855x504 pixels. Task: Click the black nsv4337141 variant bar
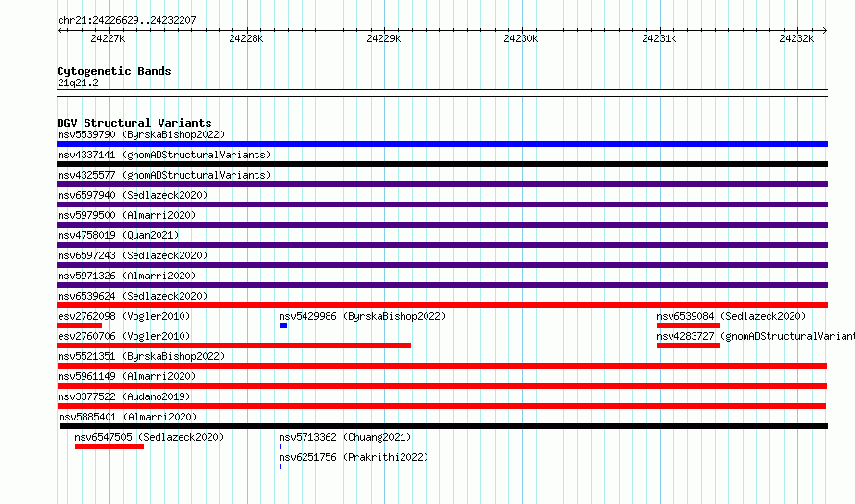pyautogui.click(x=442, y=164)
